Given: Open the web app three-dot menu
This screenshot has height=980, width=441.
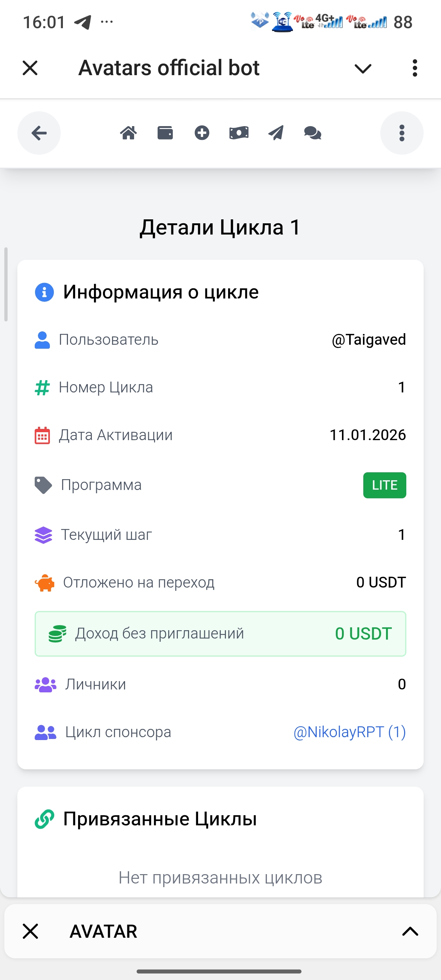Looking at the screenshot, I should coord(402,133).
